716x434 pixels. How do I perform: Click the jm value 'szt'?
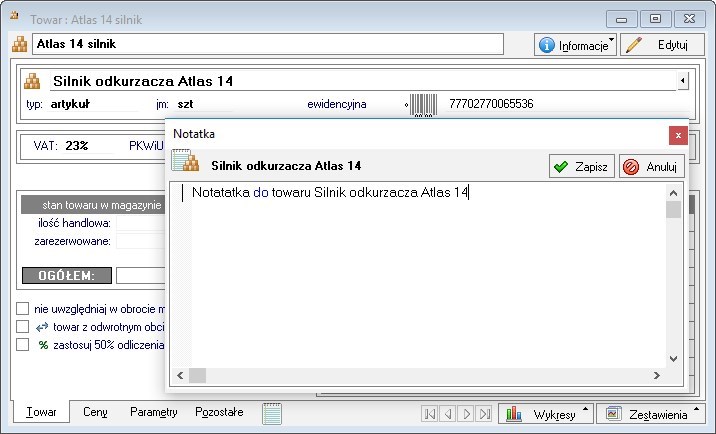[x=185, y=104]
